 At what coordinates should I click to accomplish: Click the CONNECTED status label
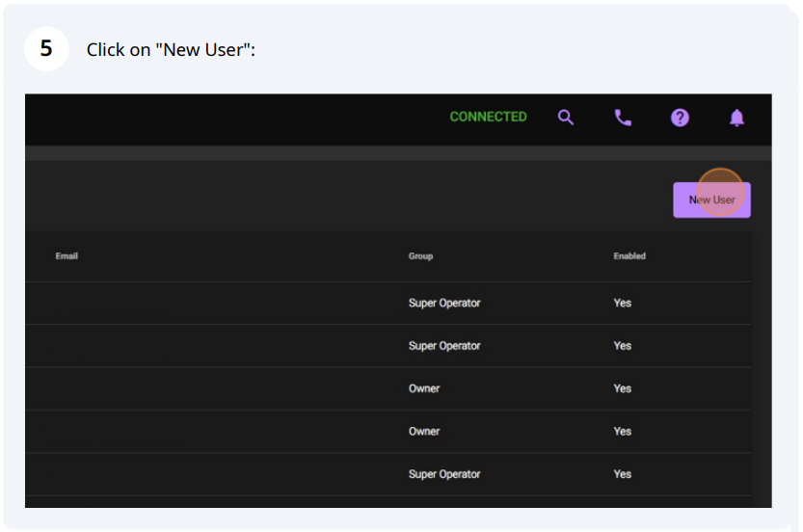tap(488, 117)
